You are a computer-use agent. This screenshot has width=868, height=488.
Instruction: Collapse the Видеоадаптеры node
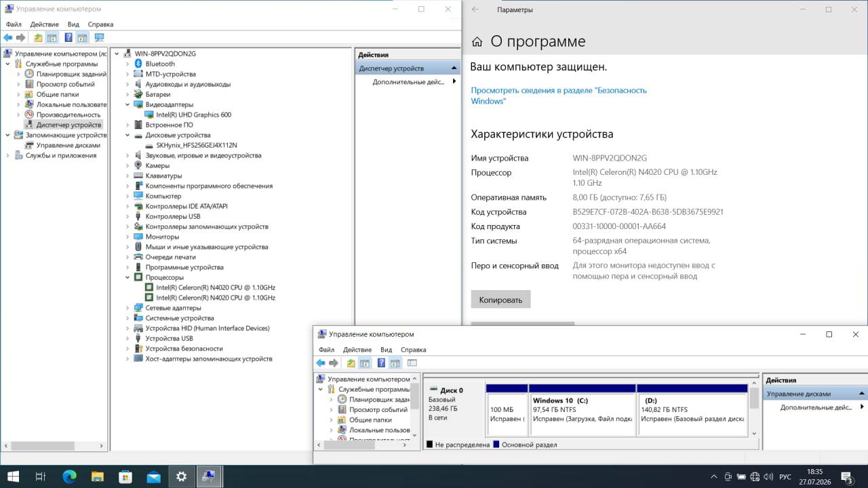[x=127, y=104]
